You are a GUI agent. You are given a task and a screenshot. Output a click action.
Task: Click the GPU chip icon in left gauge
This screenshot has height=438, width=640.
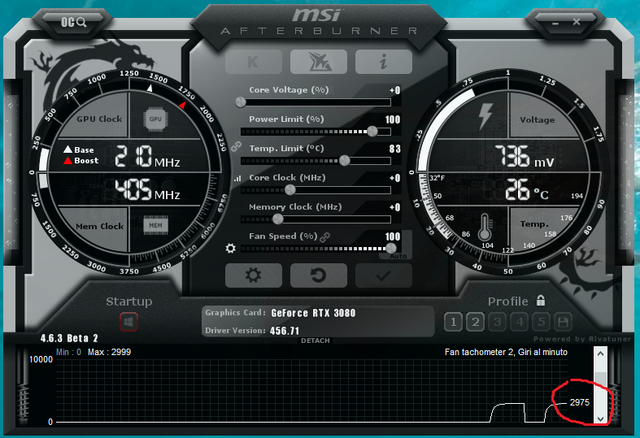(x=156, y=119)
